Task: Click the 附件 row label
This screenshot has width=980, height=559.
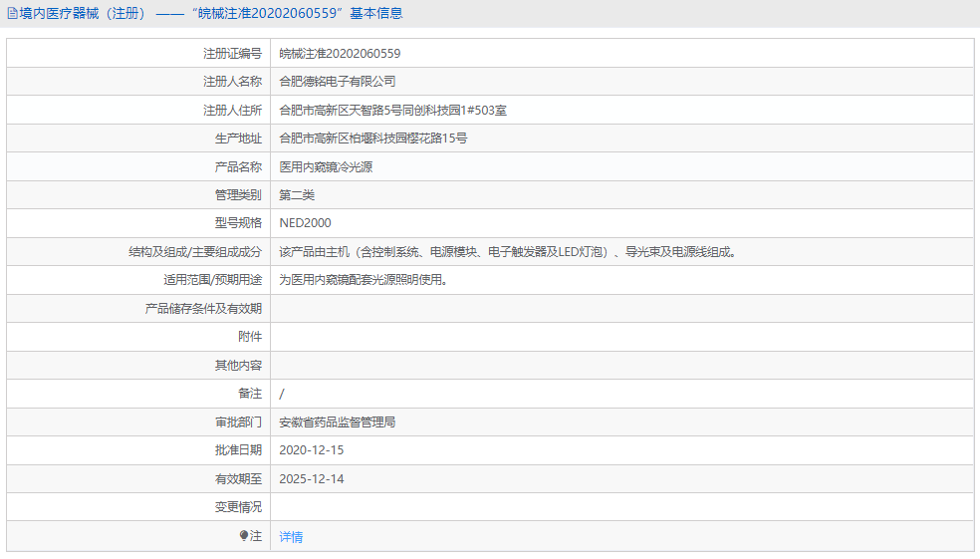Action: tap(250, 337)
